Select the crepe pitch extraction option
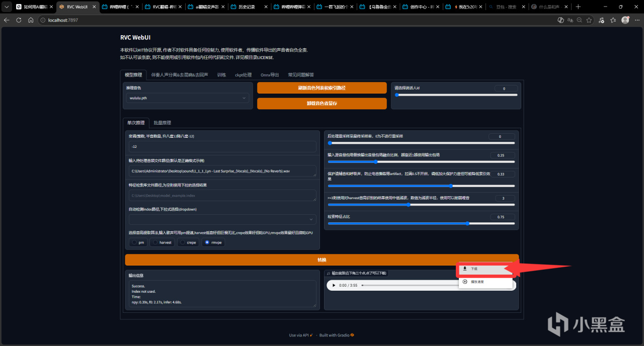Viewport: 644px width, 346px height. 188,242
